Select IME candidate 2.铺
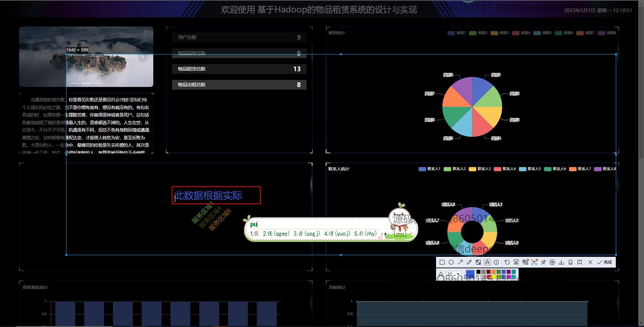The image size is (644, 327). pos(276,234)
